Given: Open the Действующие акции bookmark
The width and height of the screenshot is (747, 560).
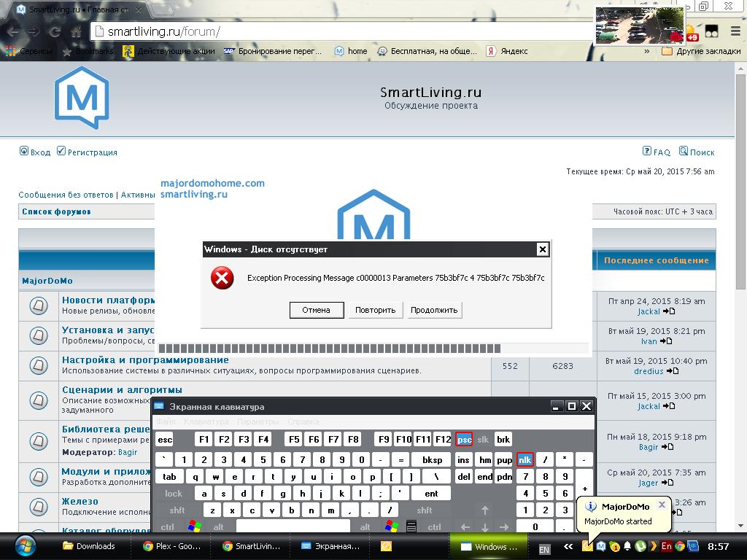Looking at the screenshot, I should pyautogui.click(x=169, y=51).
